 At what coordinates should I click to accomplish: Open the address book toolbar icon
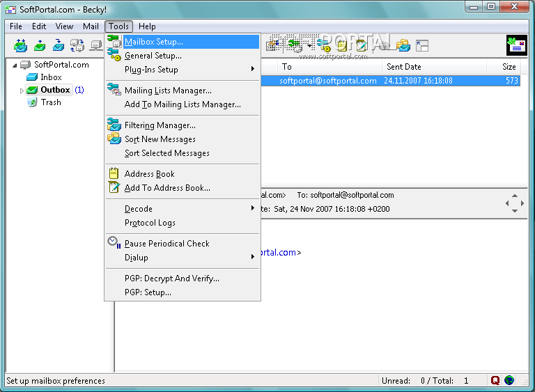point(341,45)
